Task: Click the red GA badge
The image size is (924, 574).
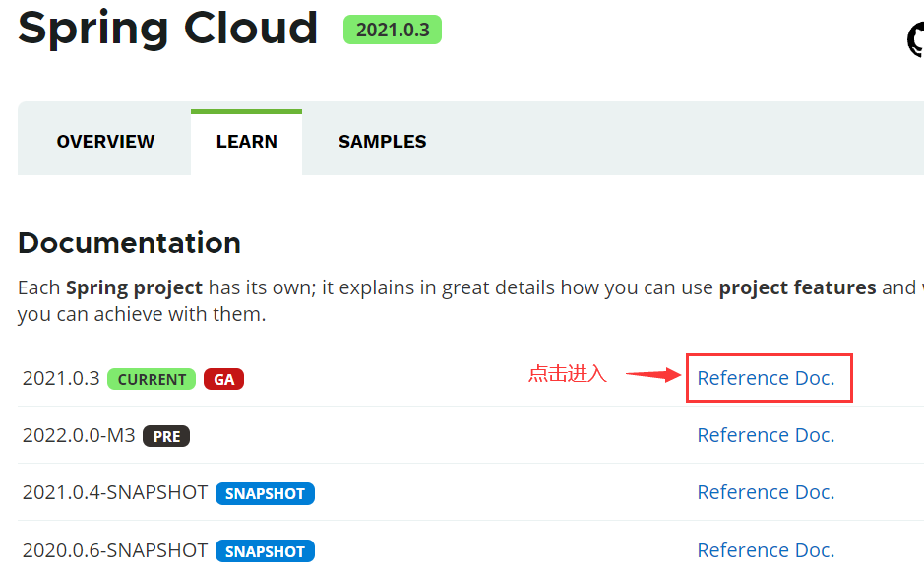Action: [223, 378]
